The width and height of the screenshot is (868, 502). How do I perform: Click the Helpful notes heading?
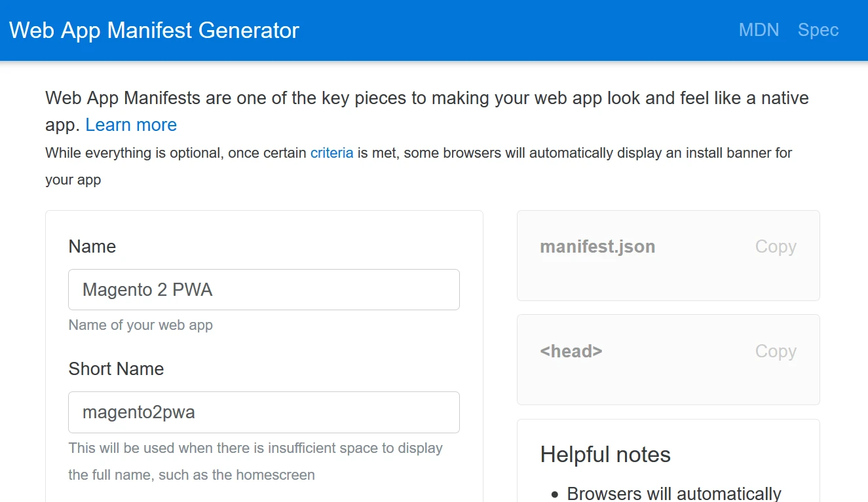605,455
